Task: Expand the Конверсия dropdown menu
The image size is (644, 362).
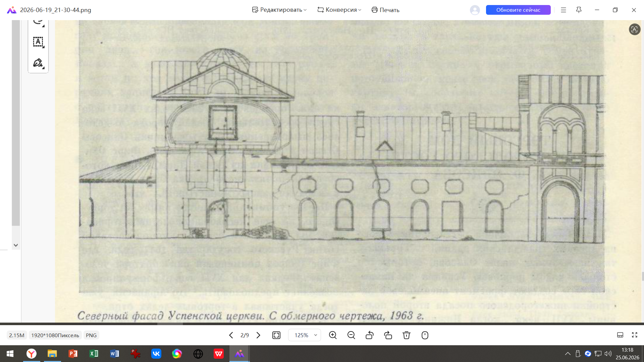Action: (339, 10)
